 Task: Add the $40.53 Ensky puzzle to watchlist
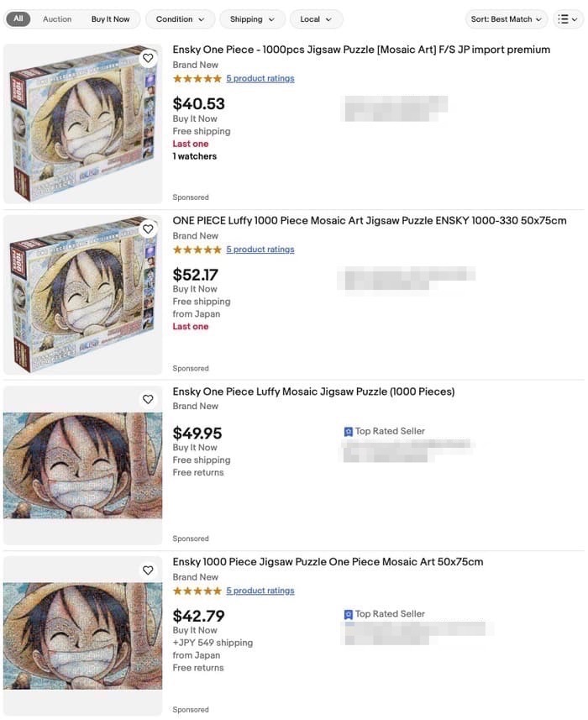click(x=148, y=58)
